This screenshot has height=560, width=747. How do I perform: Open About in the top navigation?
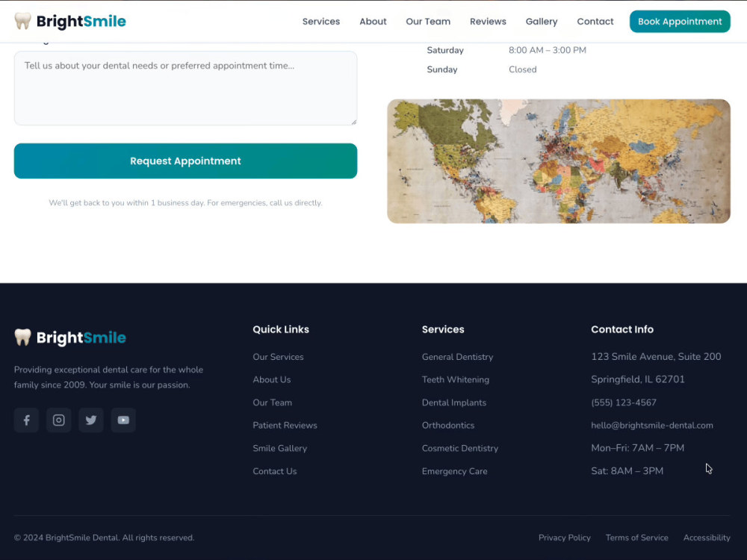[x=373, y=22]
